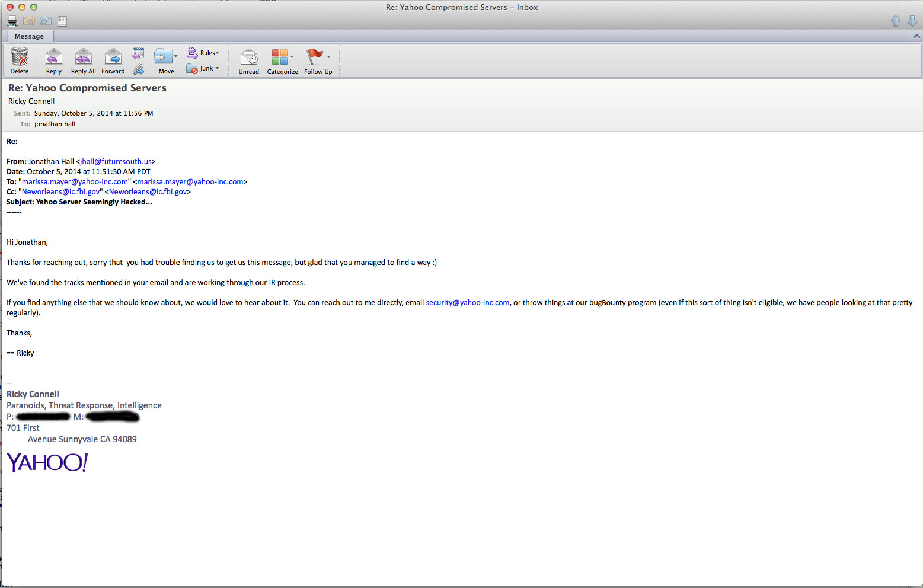Go to previous message with up arrow
Image resolution: width=923 pixels, height=588 pixels.
click(896, 21)
